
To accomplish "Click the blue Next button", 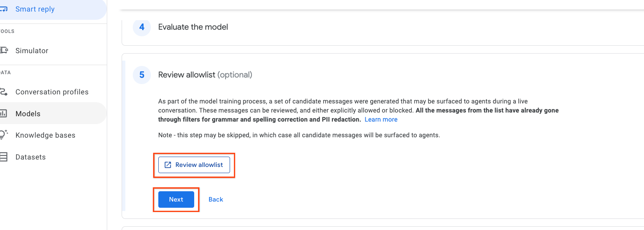I will coord(176,199).
